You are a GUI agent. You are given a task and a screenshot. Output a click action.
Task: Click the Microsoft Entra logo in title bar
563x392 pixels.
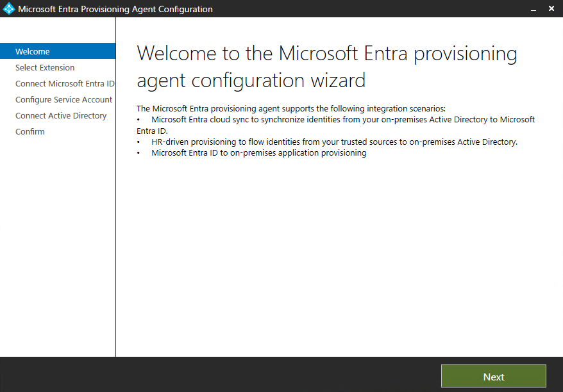point(9,8)
